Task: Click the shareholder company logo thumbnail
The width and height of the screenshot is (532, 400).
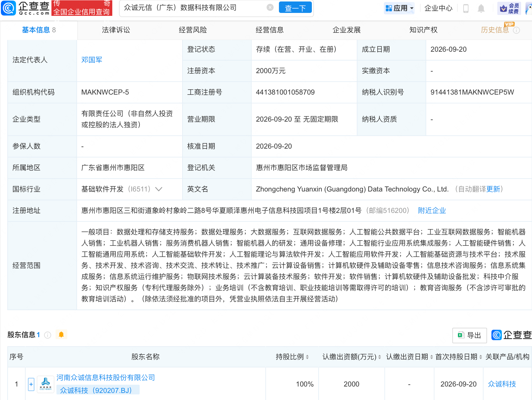Action: 46,384
